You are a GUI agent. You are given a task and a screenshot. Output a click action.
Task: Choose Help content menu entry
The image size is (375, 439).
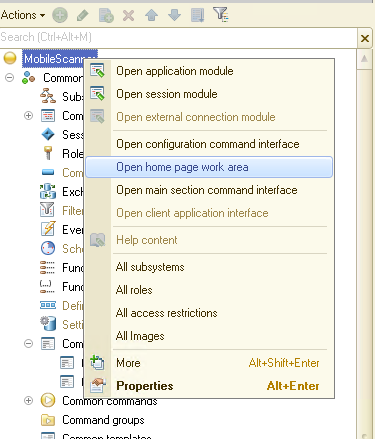(209, 240)
